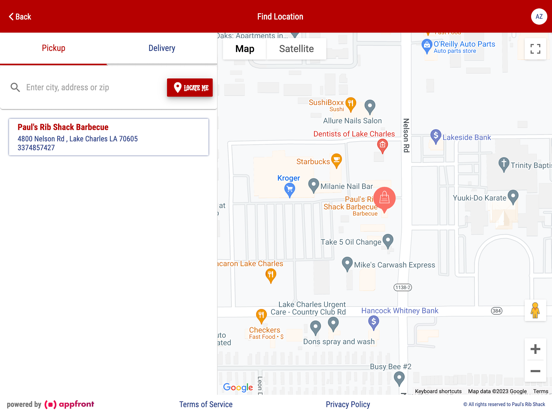Open the Privacy Policy link
Viewport: 552px width, 414px height.
click(347, 404)
